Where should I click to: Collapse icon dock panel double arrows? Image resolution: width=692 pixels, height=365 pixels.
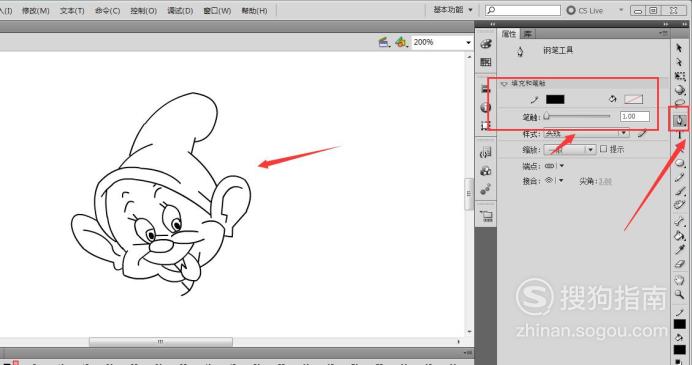493,24
